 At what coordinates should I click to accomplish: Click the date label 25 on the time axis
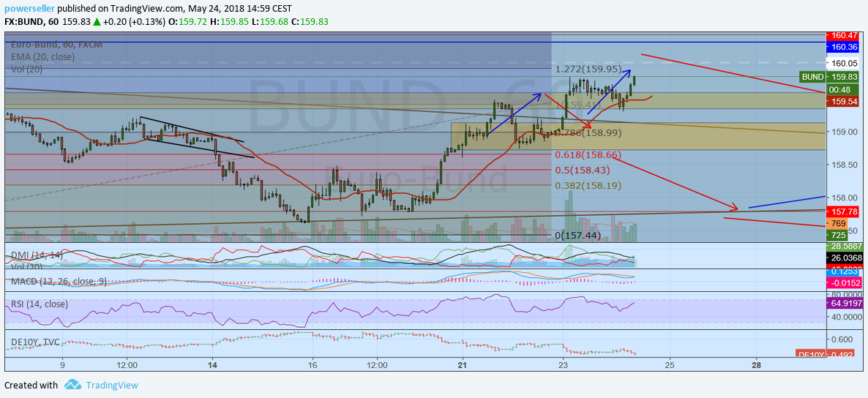(x=669, y=365)
